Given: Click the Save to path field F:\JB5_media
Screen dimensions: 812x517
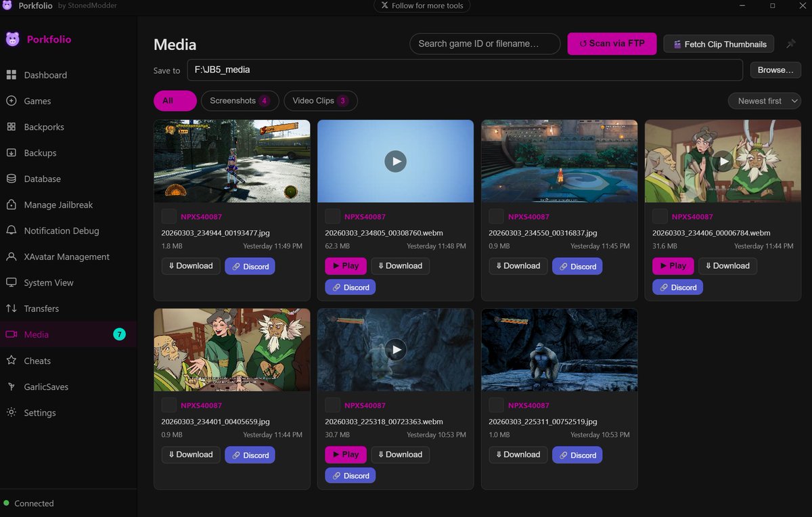Looking at the screenshot, I should pyautogui.click(x=465, y=70).
